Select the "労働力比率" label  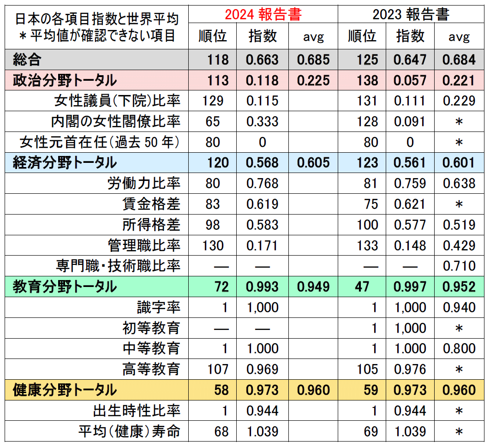[x=144, y=183]
